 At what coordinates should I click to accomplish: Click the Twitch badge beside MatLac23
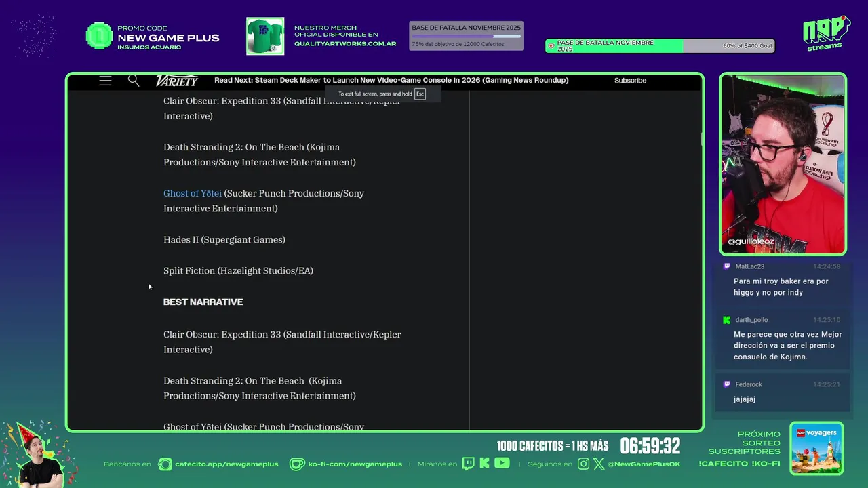726,266
